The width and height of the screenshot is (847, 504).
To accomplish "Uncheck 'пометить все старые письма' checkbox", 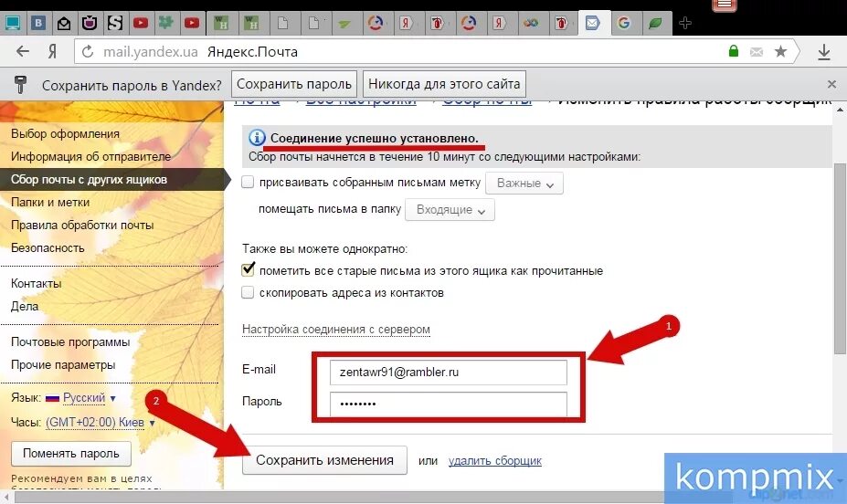I will [248, 268].
